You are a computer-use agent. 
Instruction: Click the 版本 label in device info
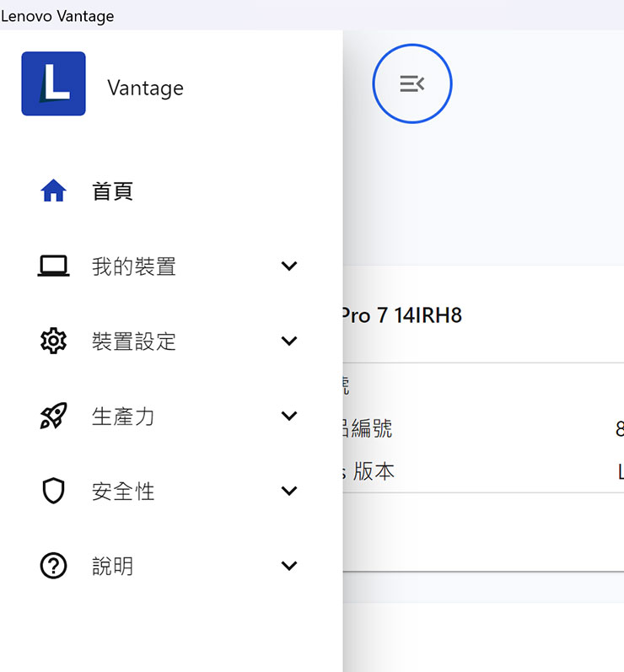pos(374,471)
